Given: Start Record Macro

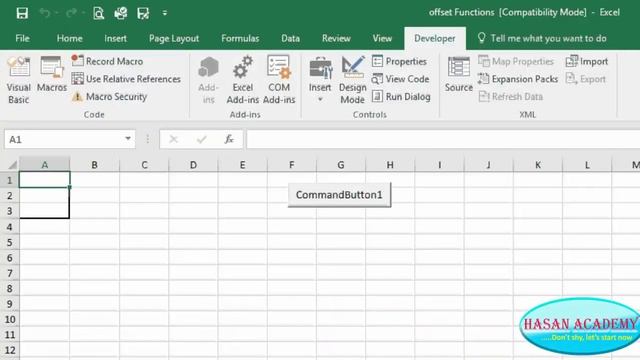Looking at the screenshot, I should (107, 61).
